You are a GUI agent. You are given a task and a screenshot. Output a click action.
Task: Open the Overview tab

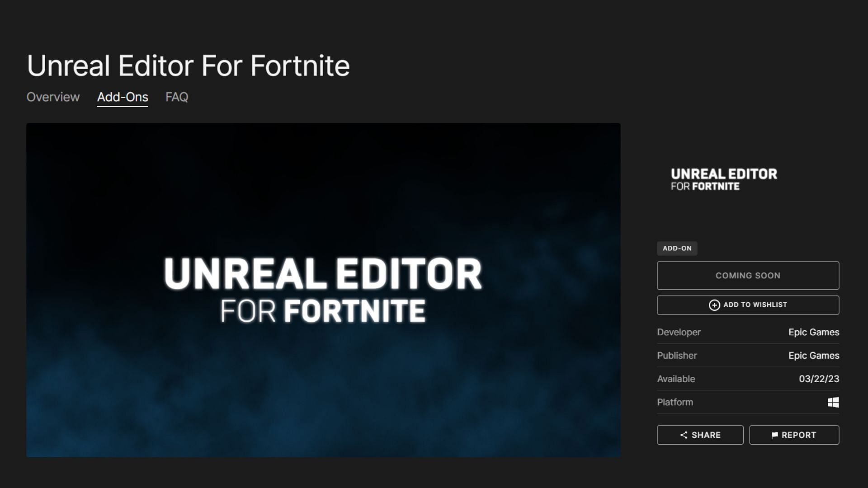pos(53,97)
